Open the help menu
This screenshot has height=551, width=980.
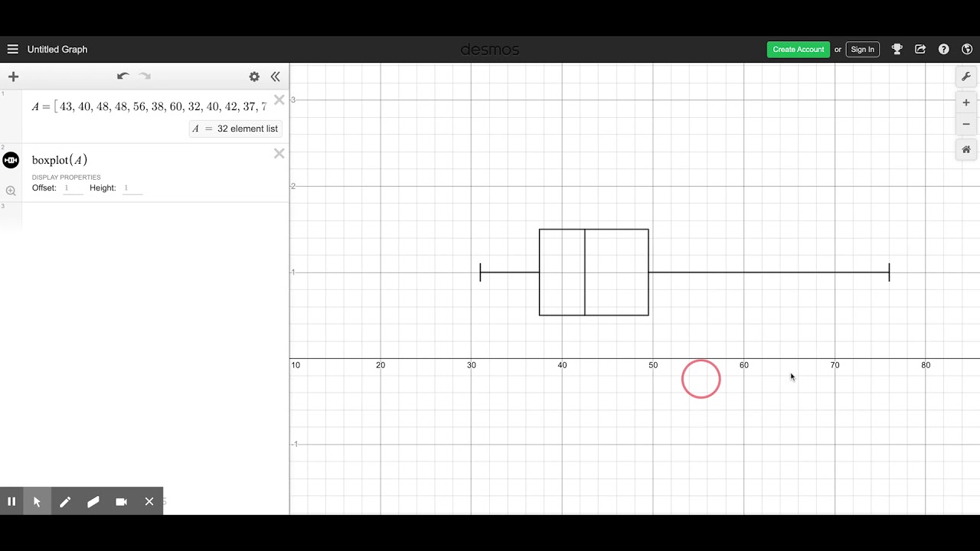pos(944,49)
